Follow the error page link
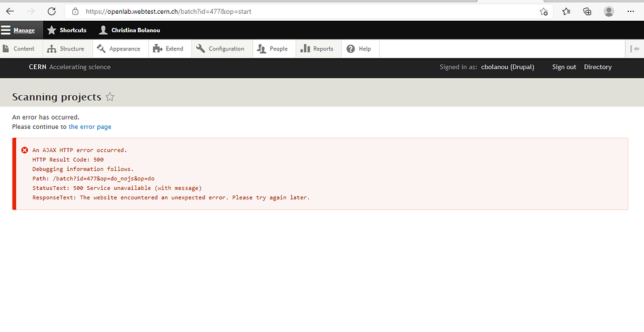Screen dimensions: 644x332 (x=90, y=126)
